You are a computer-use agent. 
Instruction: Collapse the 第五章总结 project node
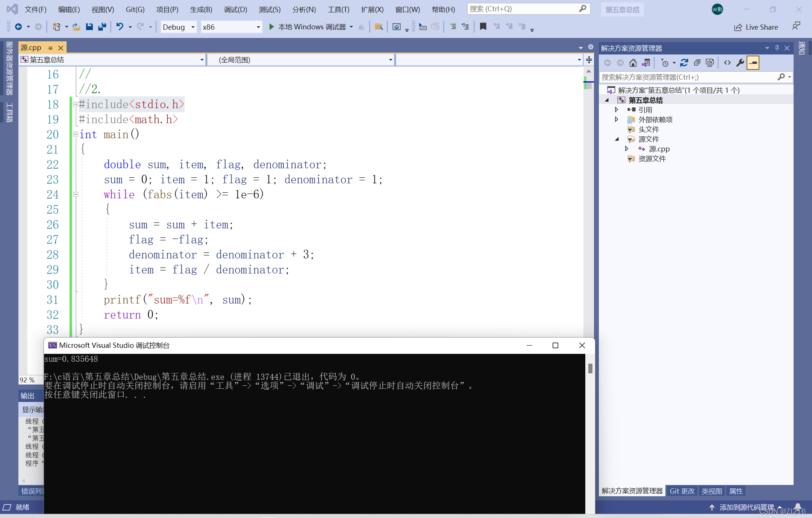click(607, 100)
